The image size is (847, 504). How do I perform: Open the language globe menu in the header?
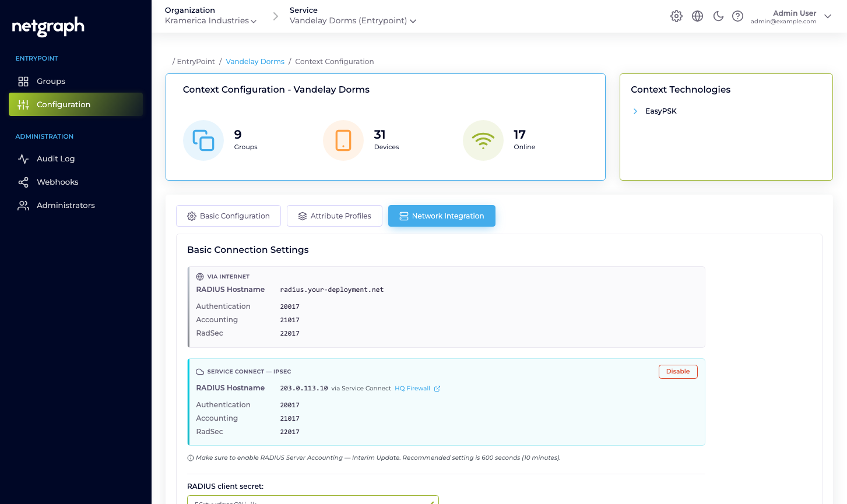[x=697, y=16]
